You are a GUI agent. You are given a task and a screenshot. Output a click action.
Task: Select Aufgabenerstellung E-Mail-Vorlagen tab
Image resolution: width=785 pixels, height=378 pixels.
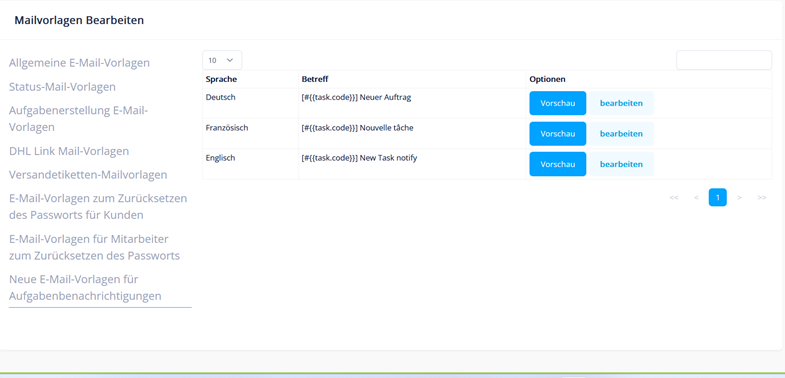click(78, 119)
